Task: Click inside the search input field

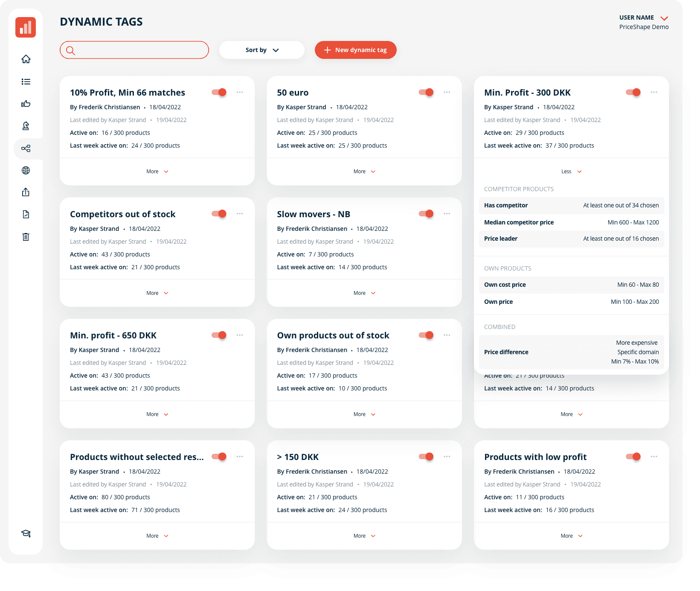Action: point(134,50)
